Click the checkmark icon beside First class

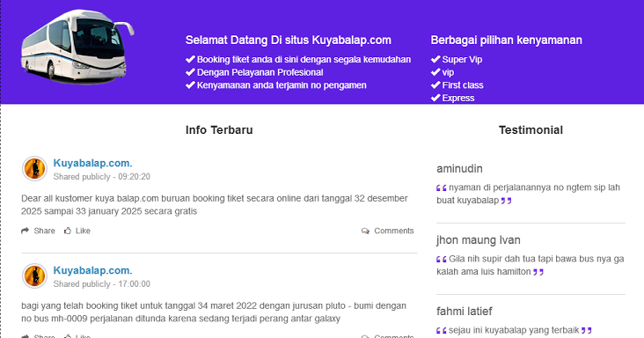click(x=435, y=85)
